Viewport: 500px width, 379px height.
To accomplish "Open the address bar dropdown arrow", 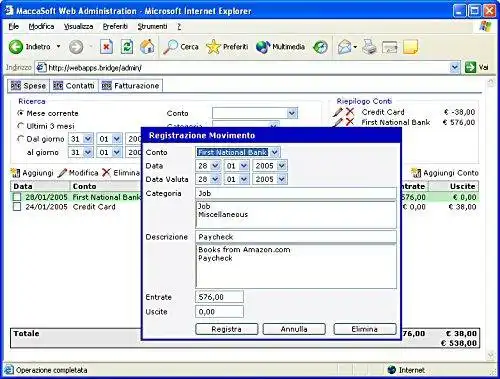I will 455,67.
